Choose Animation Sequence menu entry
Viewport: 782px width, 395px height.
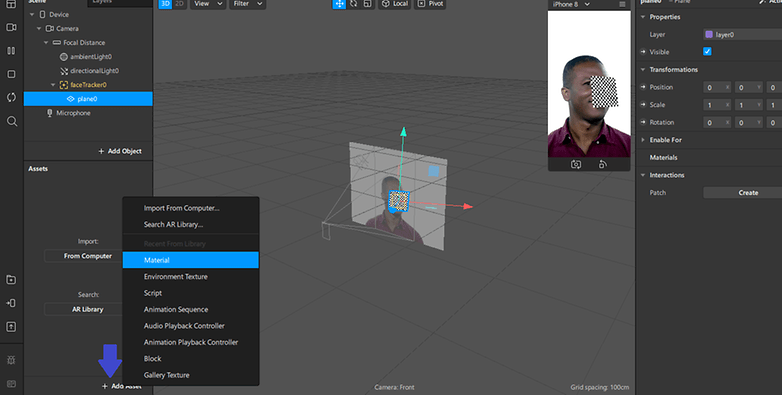coord(191,309)
